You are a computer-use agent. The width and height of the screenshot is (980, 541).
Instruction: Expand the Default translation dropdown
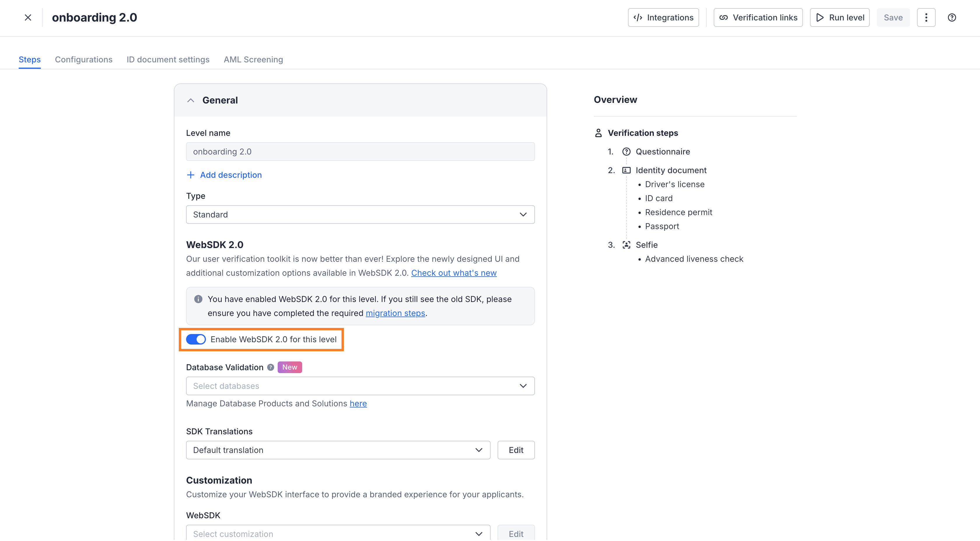point(338,450)
